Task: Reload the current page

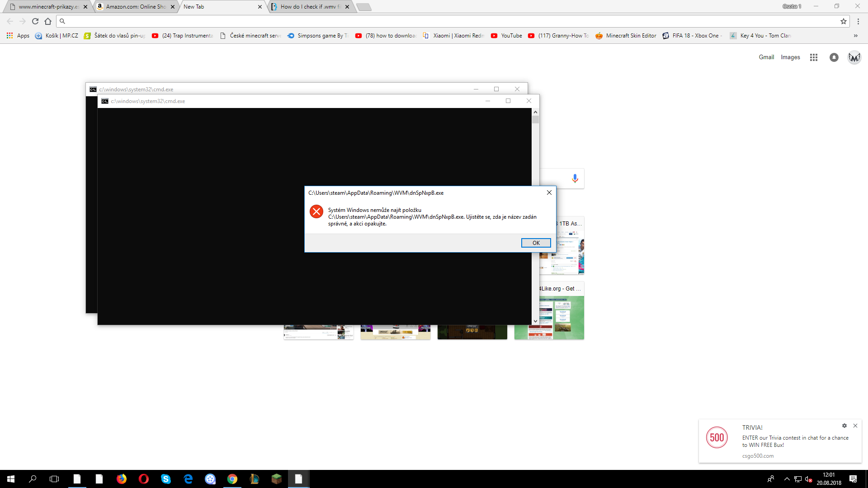Action: (35, 21)
